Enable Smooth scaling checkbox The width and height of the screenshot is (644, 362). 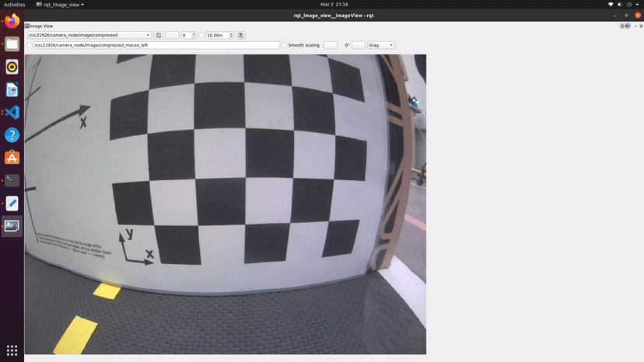point(285,45)
